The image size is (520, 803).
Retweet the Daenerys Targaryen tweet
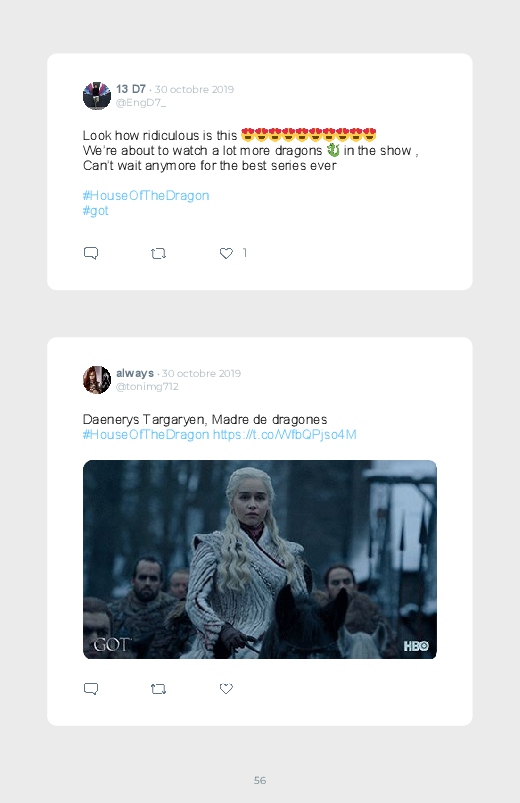tap(158, 689)
